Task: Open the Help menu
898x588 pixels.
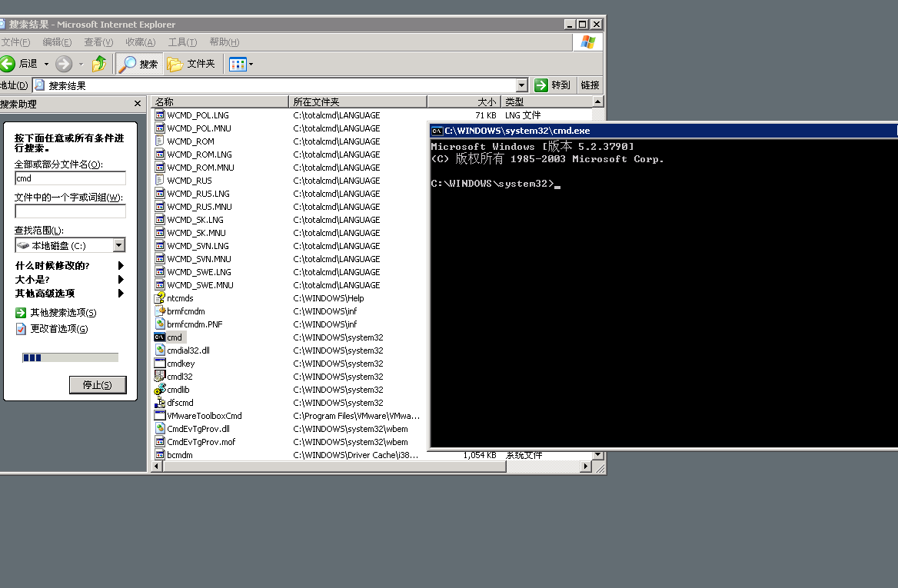Action: (x=224, y=42)
